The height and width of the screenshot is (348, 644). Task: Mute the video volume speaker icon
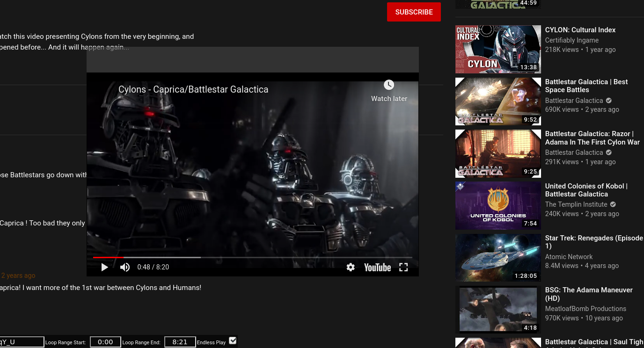tap(125, 267)
